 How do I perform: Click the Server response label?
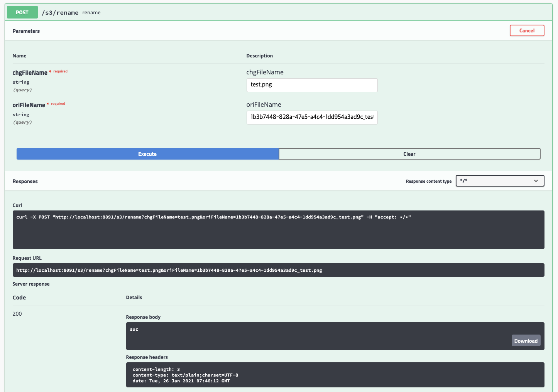pyautogui.click(x=31, y=284)
